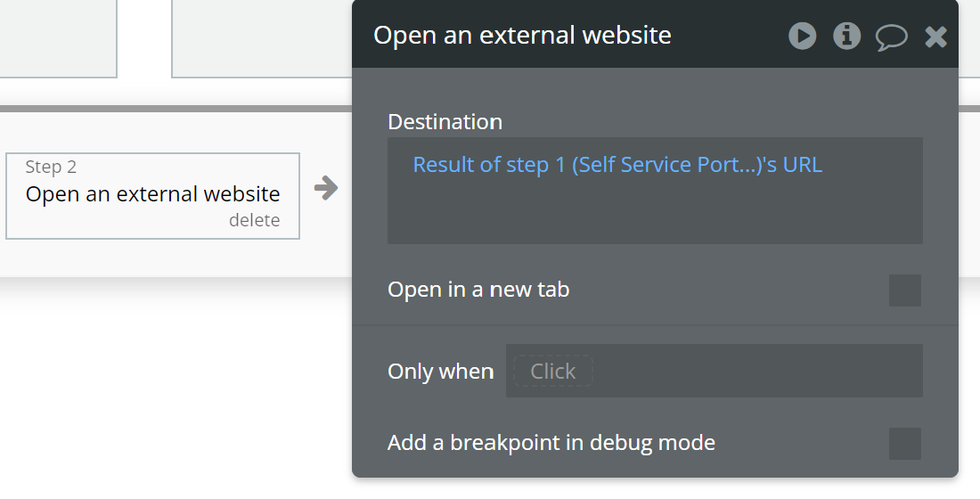Toggle Add a breakpoint in debug mode checkbox

(x=904, y=444)
